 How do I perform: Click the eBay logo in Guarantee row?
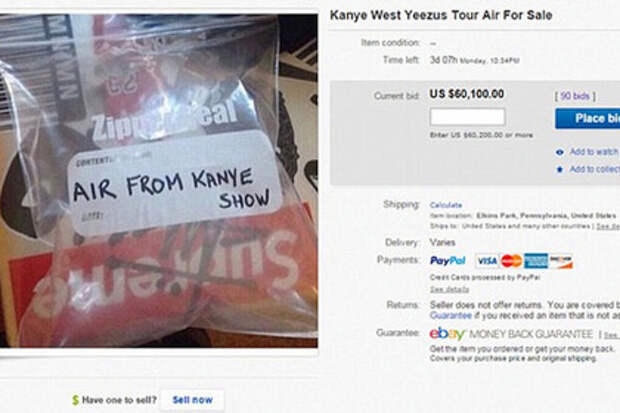click(447, 334)
